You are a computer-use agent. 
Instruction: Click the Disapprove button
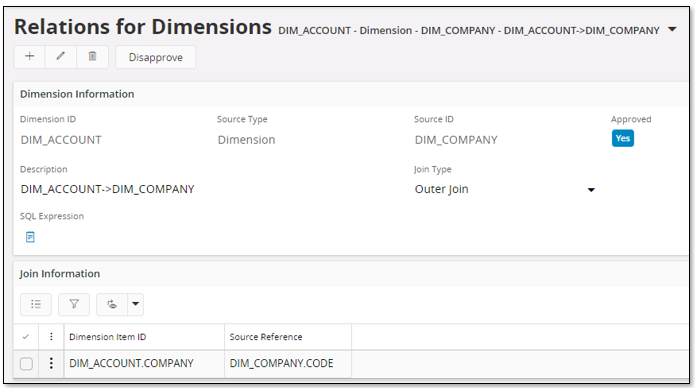click(156, 57)
